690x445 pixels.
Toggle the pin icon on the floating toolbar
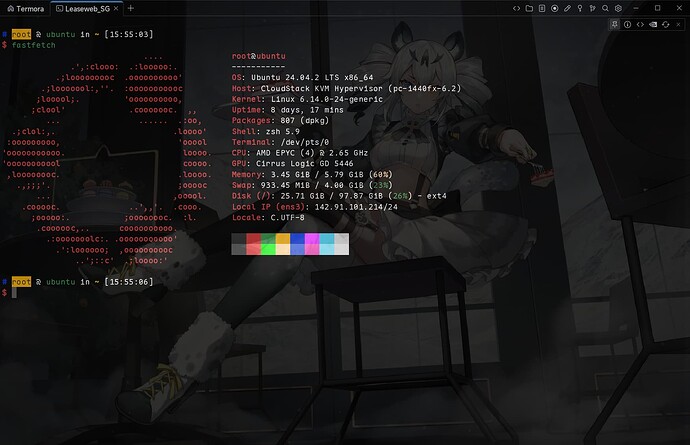point(615,25)
